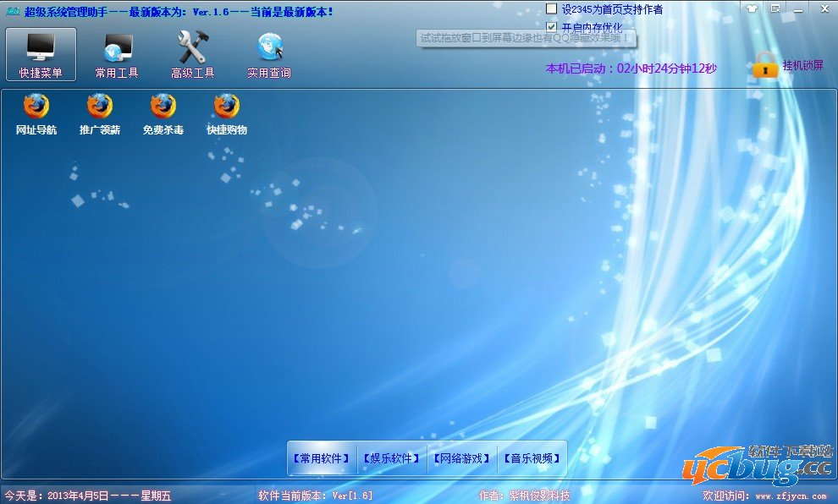The width and height of the screenshot is (838, 504).
Task: Uncheck the 开启内存优化 checkbox
Action: coord(552,27)
